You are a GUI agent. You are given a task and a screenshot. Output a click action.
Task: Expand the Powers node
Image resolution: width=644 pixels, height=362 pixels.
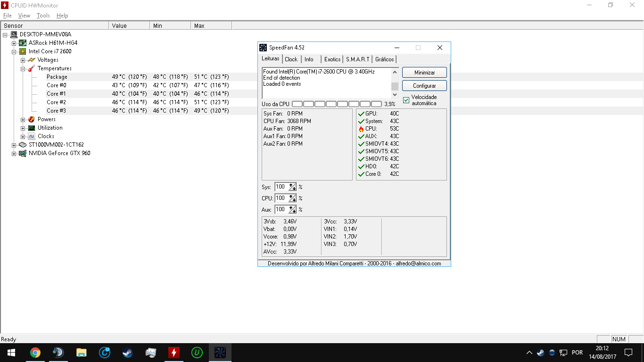click(23, 120)
